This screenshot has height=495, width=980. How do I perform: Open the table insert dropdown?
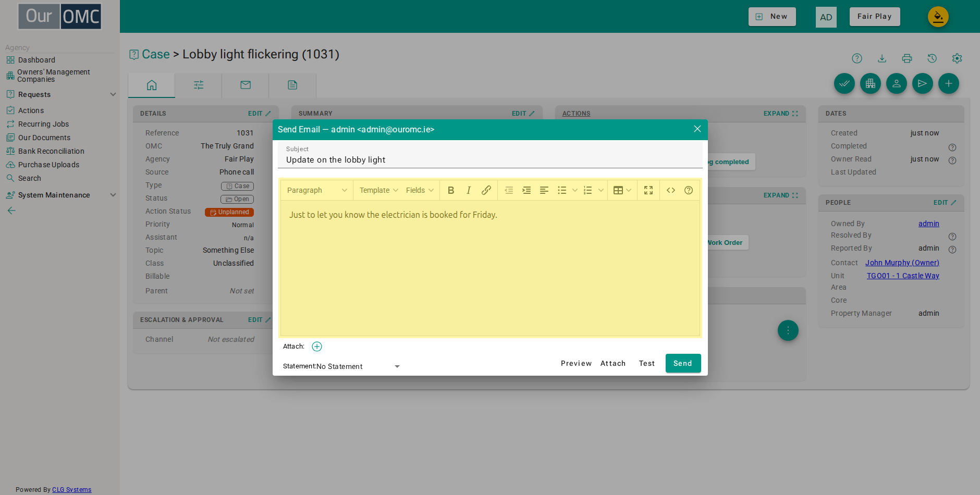point(622,190)
